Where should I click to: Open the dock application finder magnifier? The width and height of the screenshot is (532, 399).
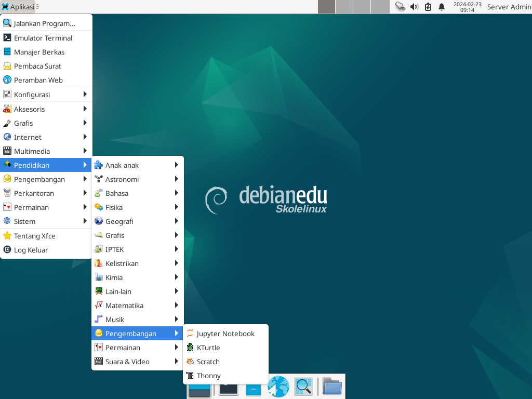click(x=303, y=386)
